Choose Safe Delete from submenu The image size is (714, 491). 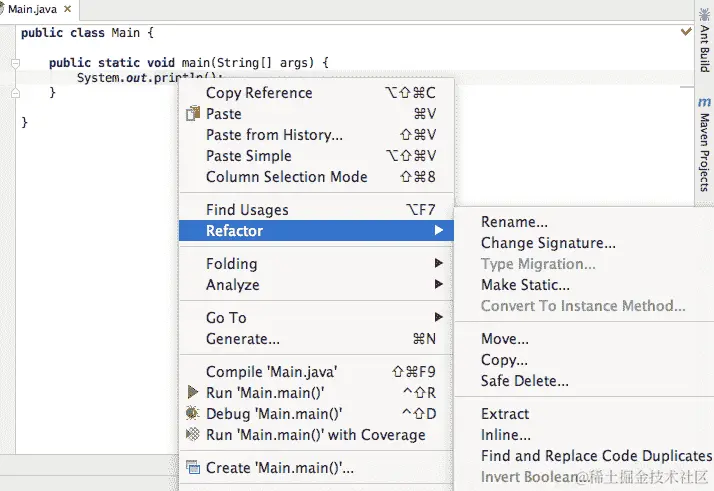pyautogui.click(x=524, y=381)
